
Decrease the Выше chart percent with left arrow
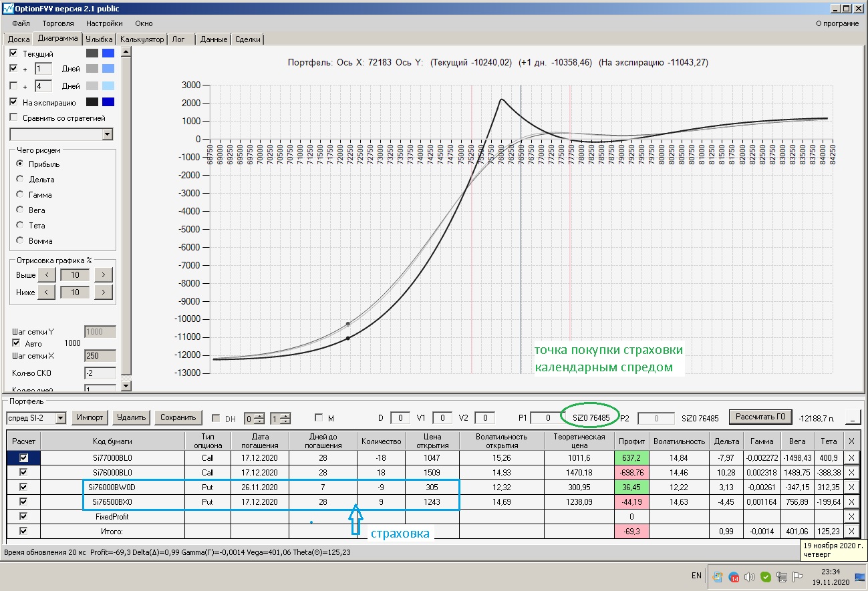[46, 275]
